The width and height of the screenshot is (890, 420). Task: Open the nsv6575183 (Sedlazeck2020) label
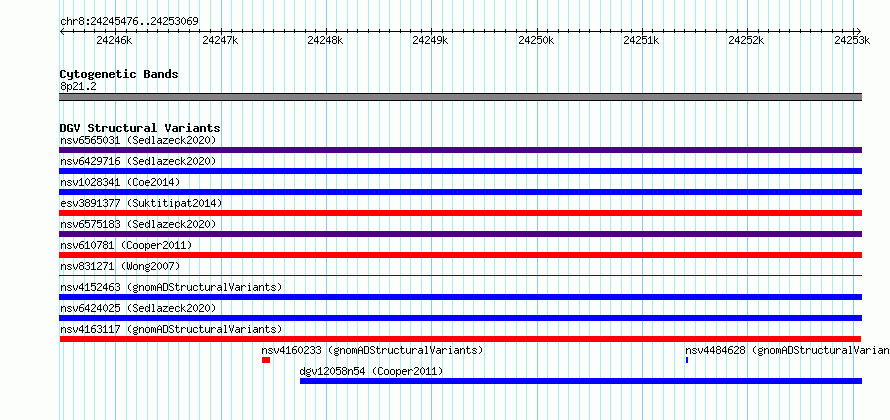tap(138, 224)
